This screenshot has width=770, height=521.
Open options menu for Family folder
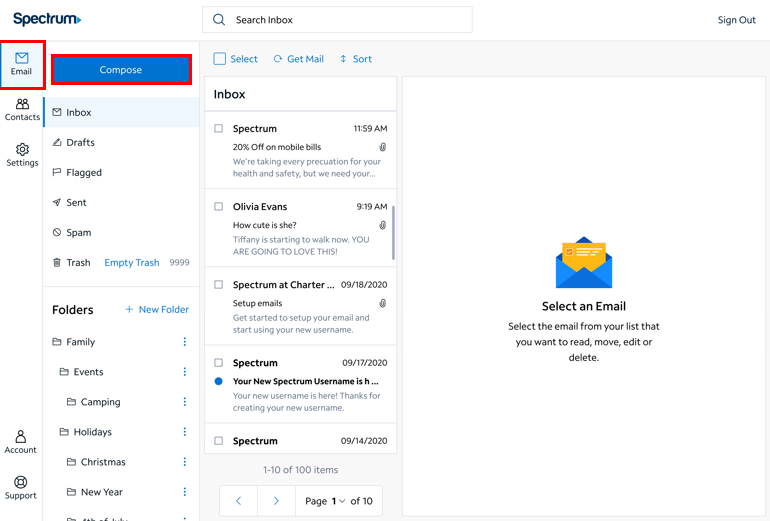pos(185,342)
